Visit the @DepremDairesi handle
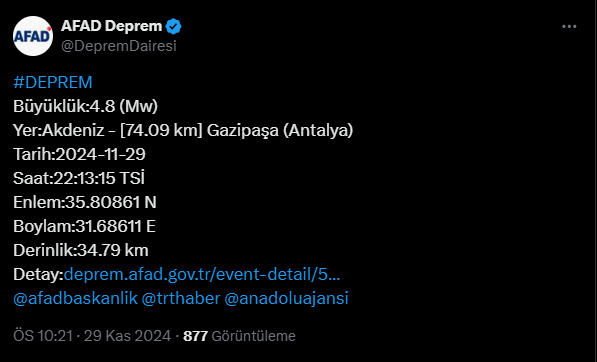The width and height of the screenshot is (597, 362). click(x=119, y=46)
